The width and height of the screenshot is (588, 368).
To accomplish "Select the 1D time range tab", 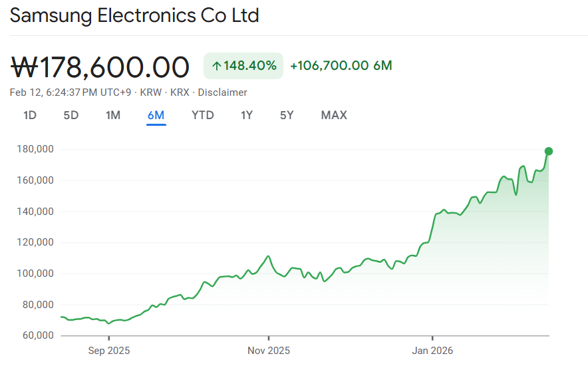I will [x=30, y=115].
